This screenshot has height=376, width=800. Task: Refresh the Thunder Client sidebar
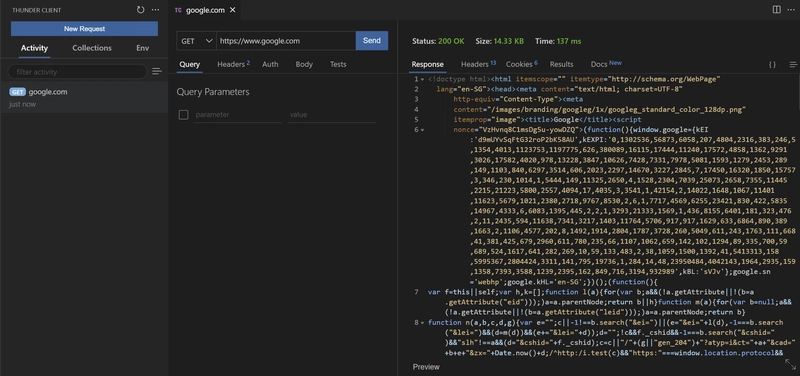point(140,10)
